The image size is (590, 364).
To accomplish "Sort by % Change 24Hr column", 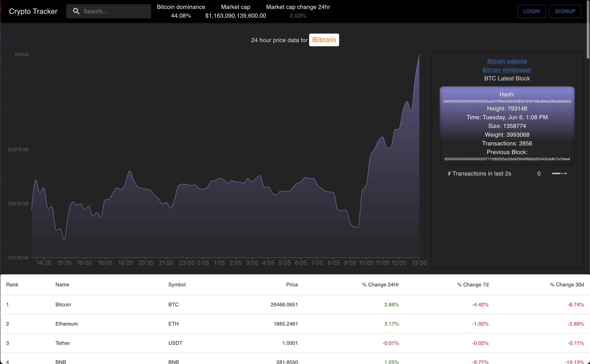I will coord(381,285).
